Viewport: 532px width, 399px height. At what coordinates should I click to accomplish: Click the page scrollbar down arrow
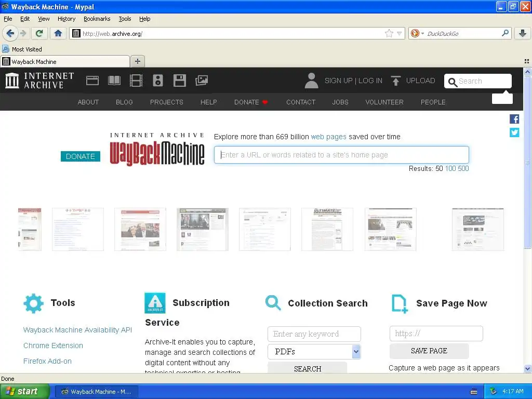tap(527, 368)
